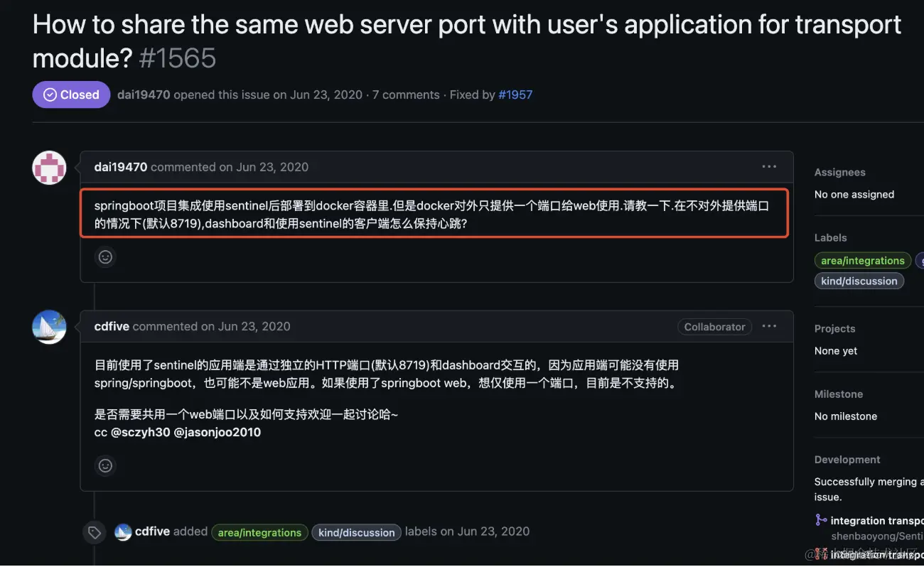Click the Closed status badge
This screenshot has height=567, width=924.
[71, 94]
